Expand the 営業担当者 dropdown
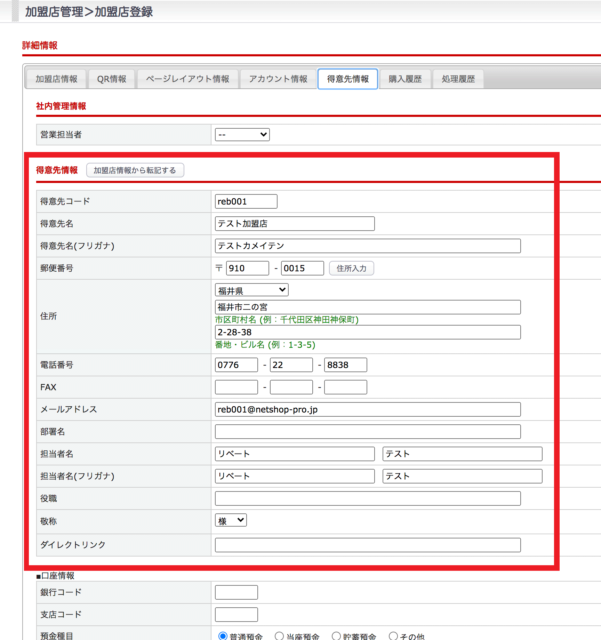This screenshot has width=601, height=640. click(242, 134)
